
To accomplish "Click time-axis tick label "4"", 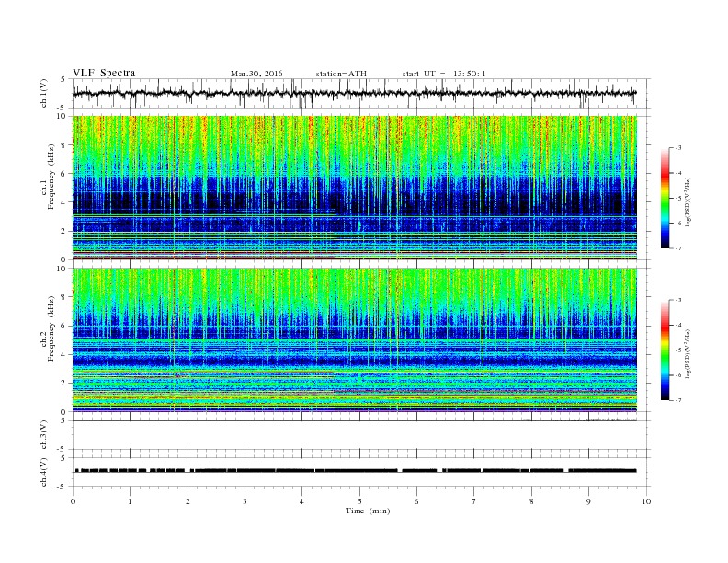I will 301,501.
